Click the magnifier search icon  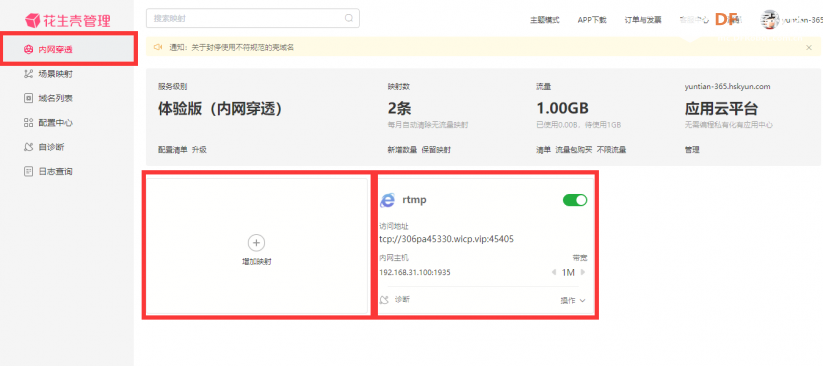[349, 18]
